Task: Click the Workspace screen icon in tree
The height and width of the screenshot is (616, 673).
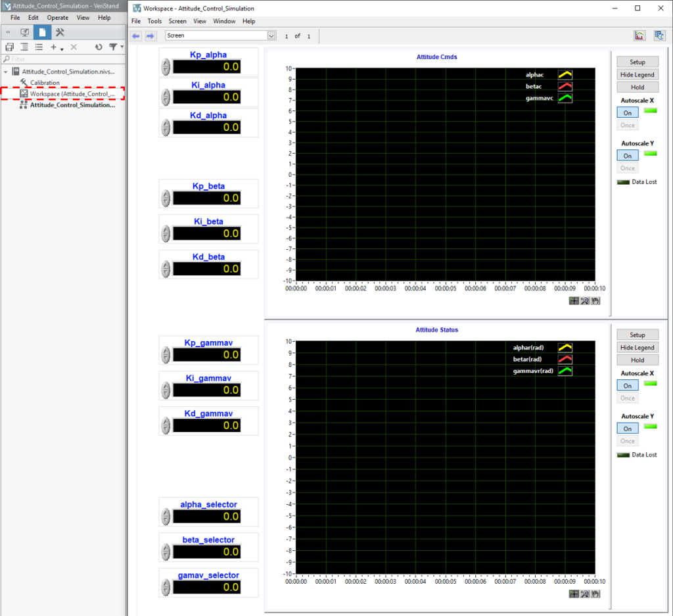Action: [24, 93]
